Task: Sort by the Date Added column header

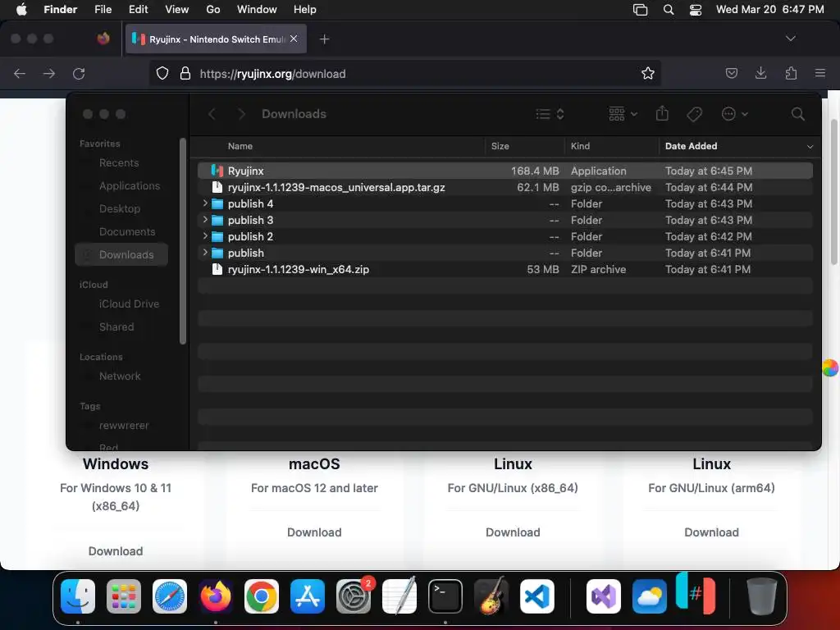Action: tap(691, 146)
